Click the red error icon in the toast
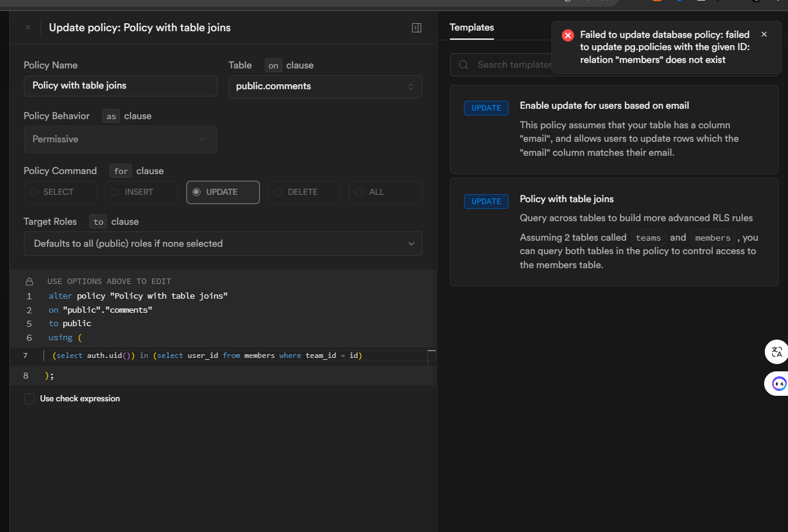 (568, 35)
